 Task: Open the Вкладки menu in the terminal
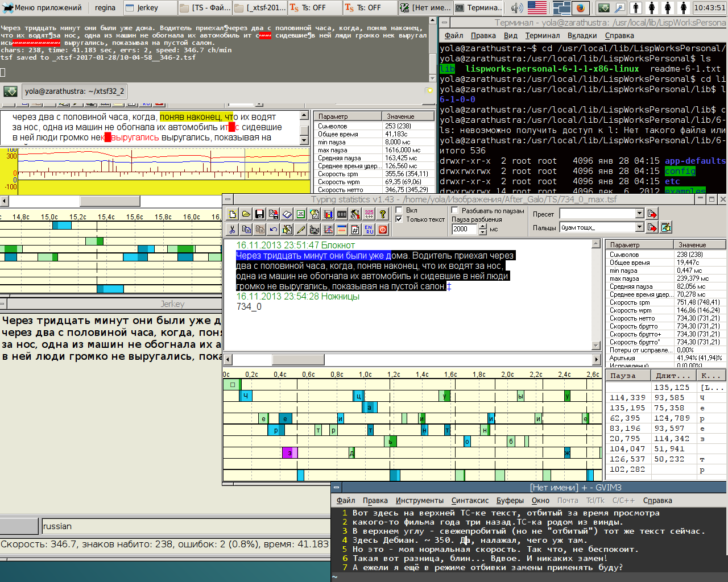point(582,35)
